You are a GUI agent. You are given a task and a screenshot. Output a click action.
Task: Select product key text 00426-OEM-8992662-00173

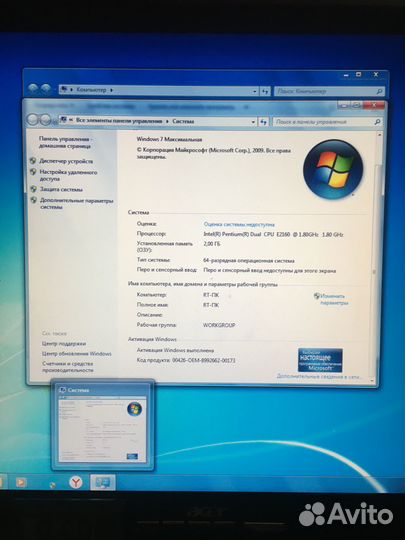[204, 360]
